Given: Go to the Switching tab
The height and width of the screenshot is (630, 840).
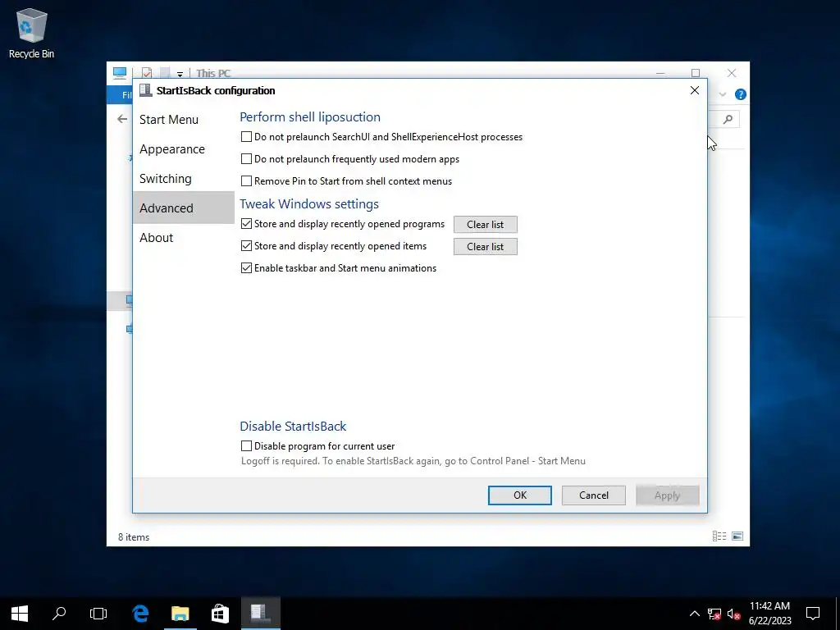Looking at the screenshot, I should pos(183,178).
